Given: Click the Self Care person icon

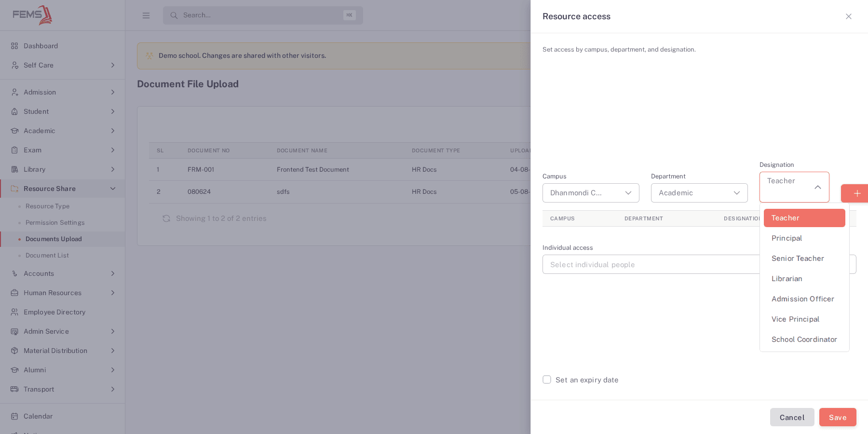Looking at the screenshot, I should click(14, 65).
